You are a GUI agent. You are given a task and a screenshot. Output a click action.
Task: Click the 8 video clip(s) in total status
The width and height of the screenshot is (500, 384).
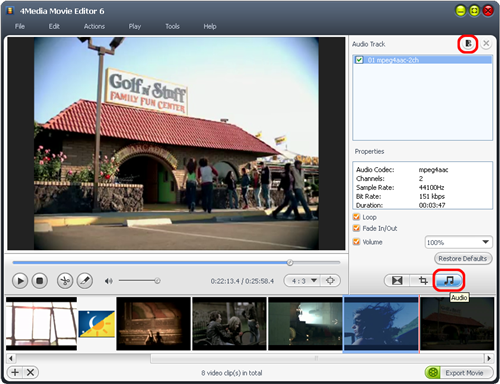click(x=232, y=373)
